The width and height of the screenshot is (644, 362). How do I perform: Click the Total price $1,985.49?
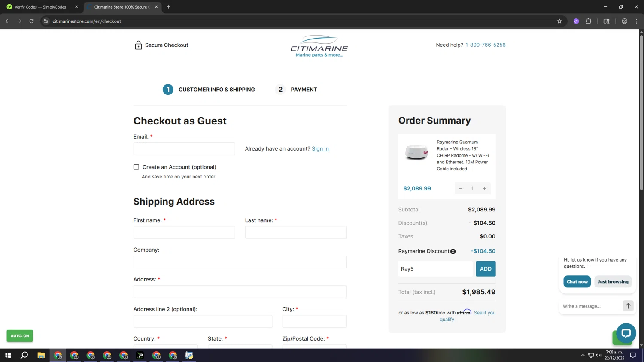[x=479, y=292]
